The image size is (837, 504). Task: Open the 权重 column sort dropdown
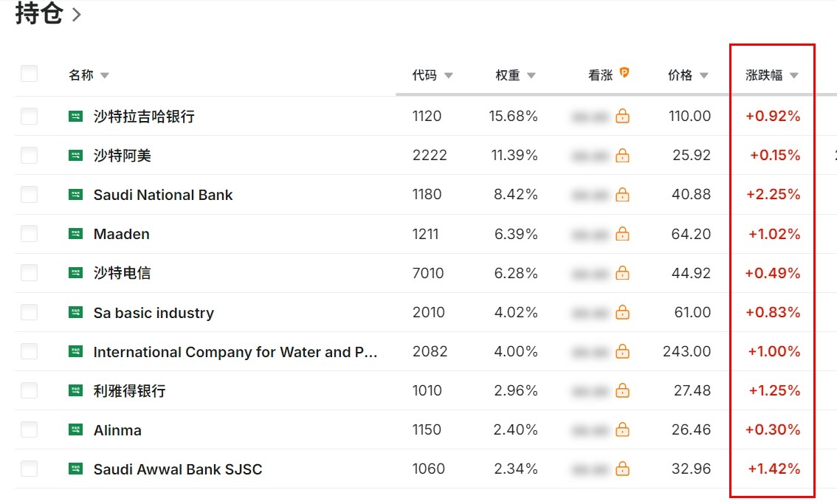click(531, 75)
